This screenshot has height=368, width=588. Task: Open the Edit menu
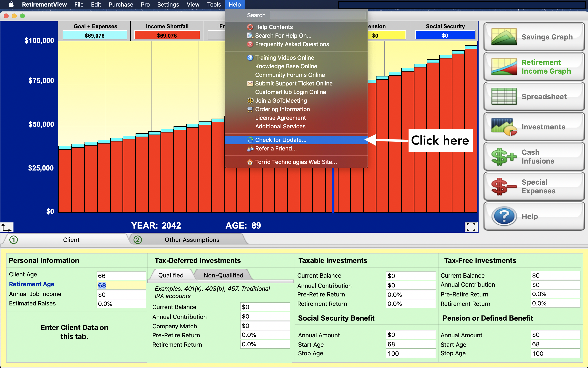[x=96, y=4]
